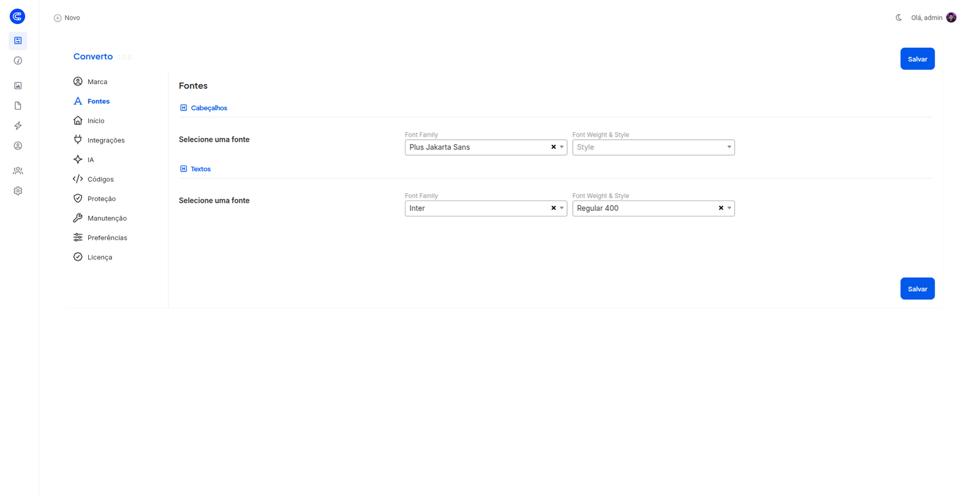Clear the Plus Jakarta Sans selection
This screenshot has width=980, height=496.
(553, 147)
